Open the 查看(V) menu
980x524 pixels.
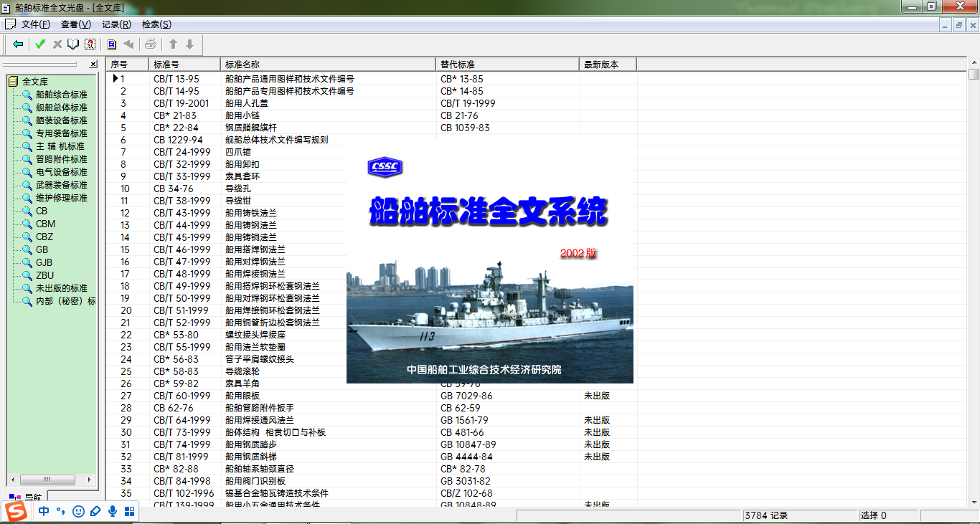pyautogui.click(x=76, y=24)
